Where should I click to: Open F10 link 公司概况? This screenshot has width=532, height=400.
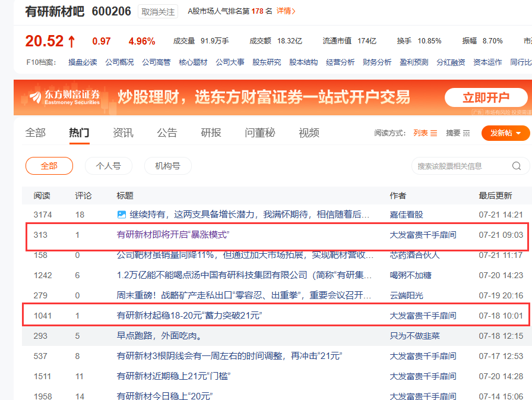coord(119,62)
